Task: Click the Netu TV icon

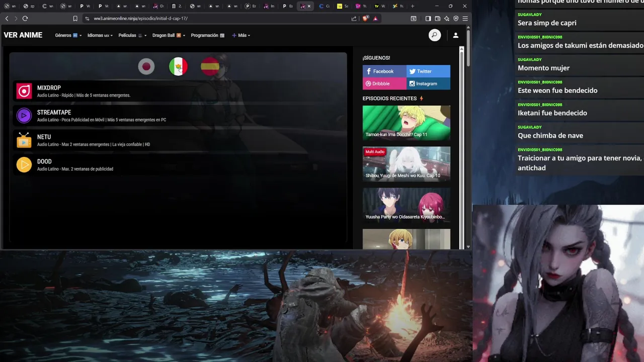Action: 24,140
